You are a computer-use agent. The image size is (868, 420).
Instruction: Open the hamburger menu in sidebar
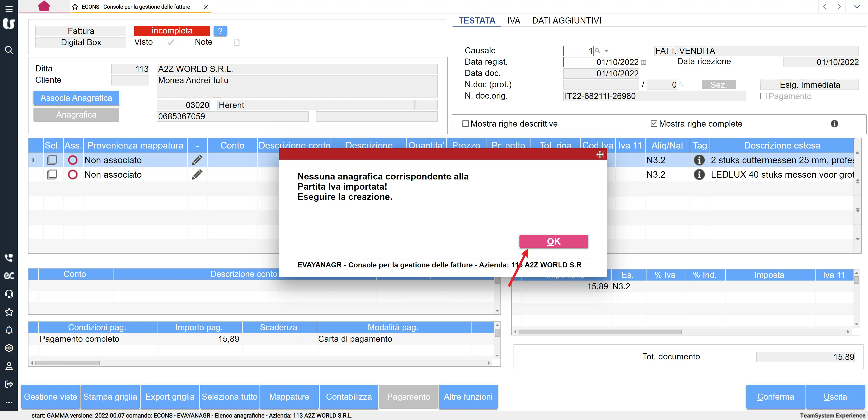coord(9,9)
